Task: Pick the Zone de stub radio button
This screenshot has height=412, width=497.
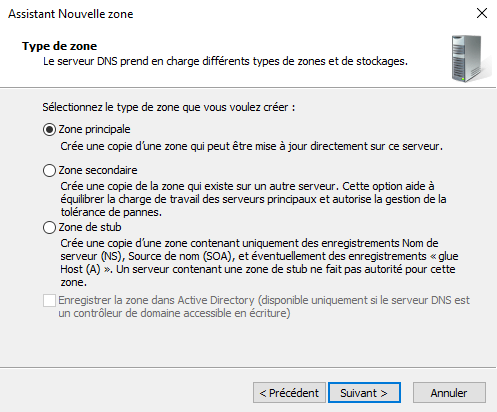Action: (49, 228)
